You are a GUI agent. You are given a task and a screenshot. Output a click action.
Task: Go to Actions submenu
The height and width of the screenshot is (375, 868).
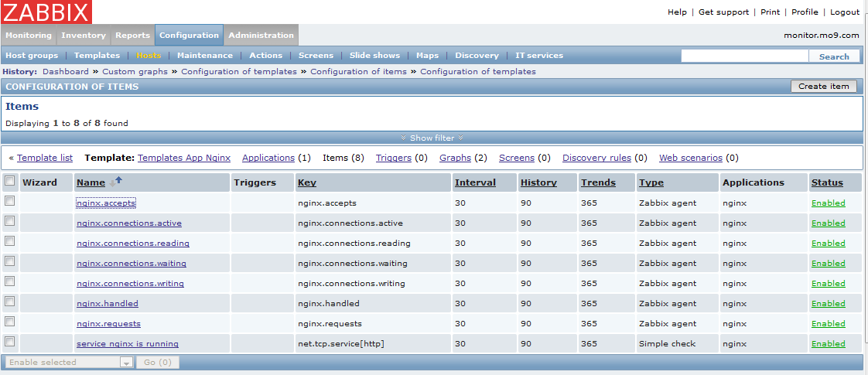pos(265,56)
